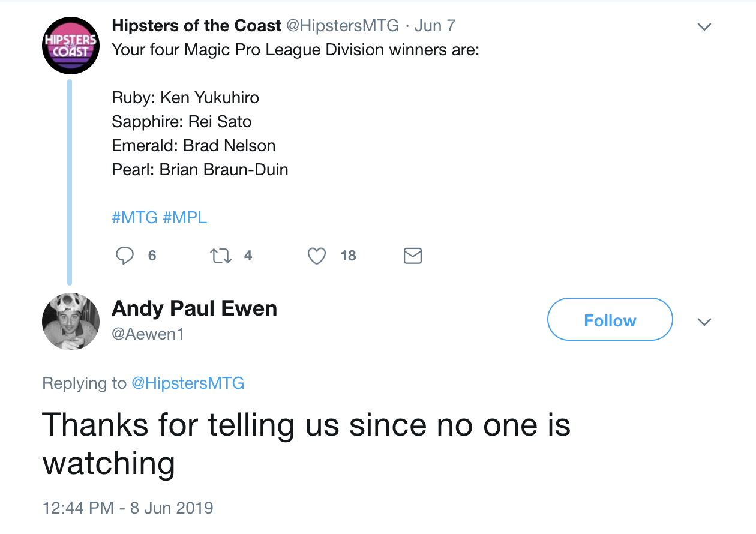Click the envelope direct message icon

tap(412, 256)
